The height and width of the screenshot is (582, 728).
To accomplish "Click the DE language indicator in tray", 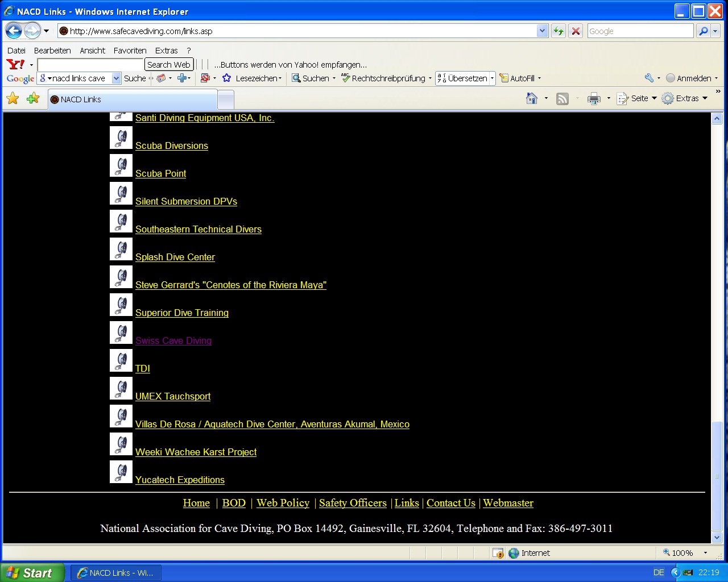I will [659, 572].
